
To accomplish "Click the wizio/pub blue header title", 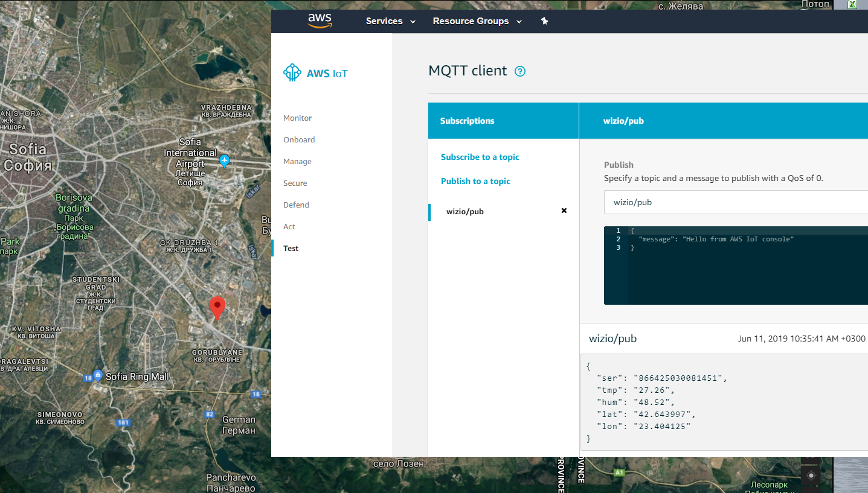I will (x=623, y=121).
